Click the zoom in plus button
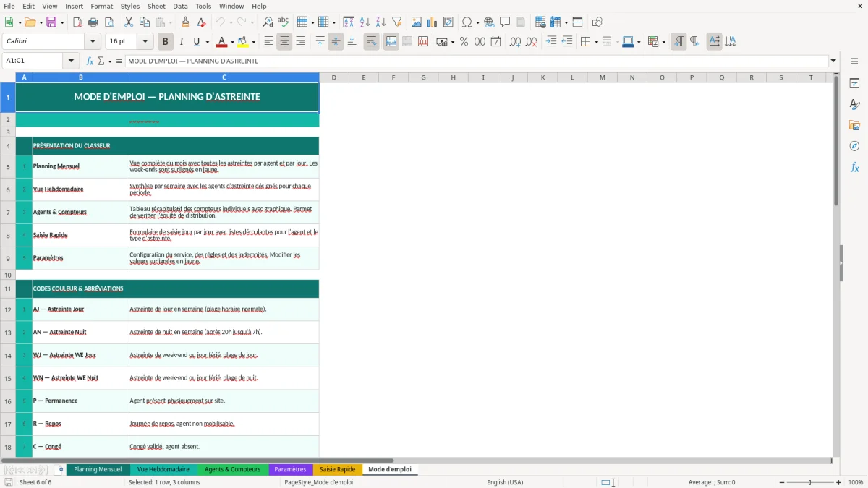This screenshot has width=868, height=488. (838, 482)
